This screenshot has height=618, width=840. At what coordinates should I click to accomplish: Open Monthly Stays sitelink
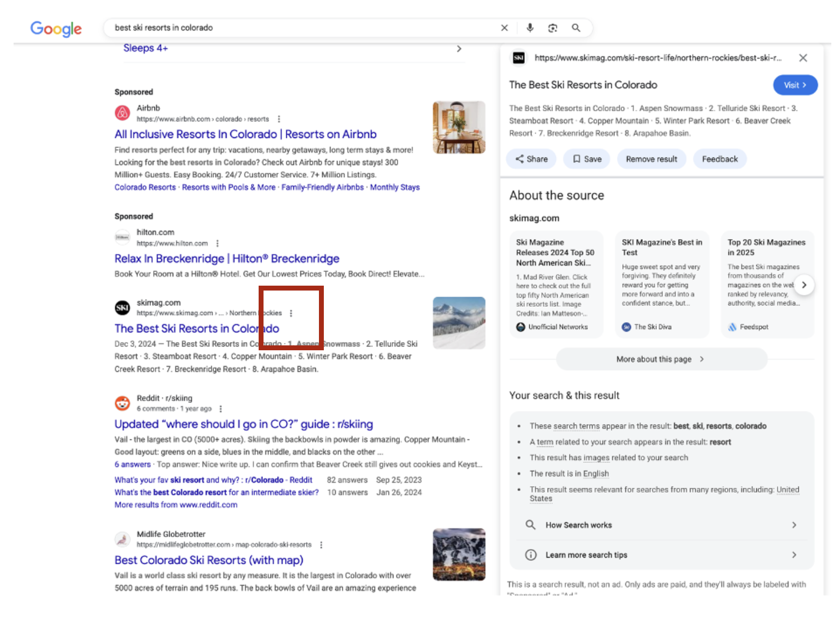(395, 187)
